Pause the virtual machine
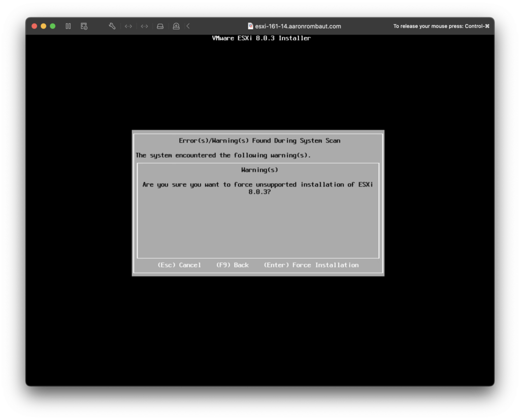The width and height of the screenshot is (520, 420). 68,26
